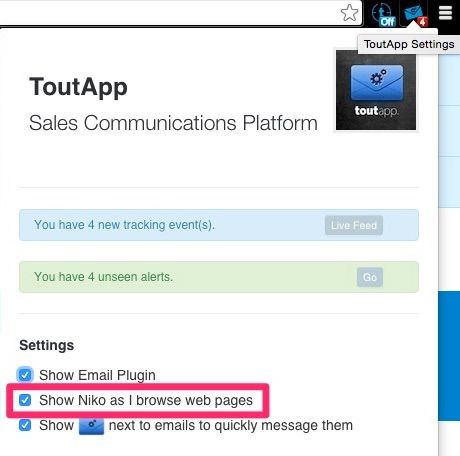Screen dimensions: 460x456
Task: Click 'You have 4 new tracking event(s).' text
Action: (124, 225)
